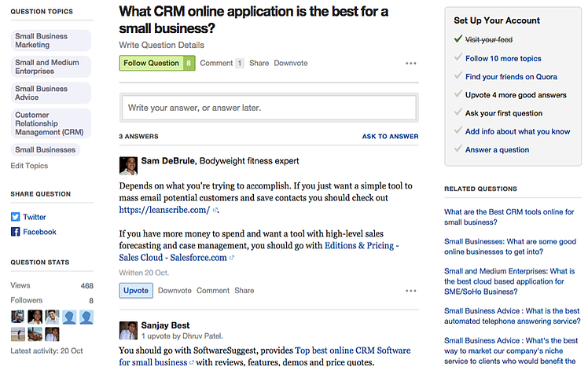Click the first follower avatar

pos(17,317)
